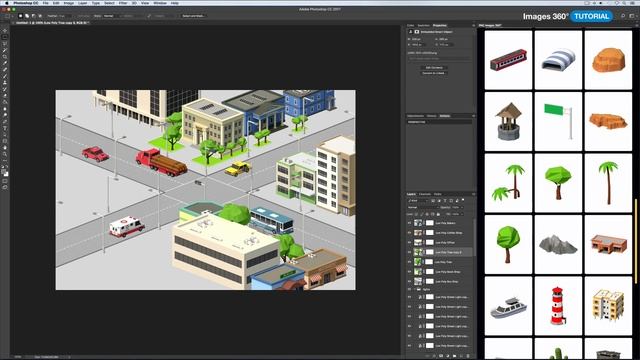Open the layer Kind filter dropdown
The height and width of the screenshot is (360, 640).
[418, 201]
